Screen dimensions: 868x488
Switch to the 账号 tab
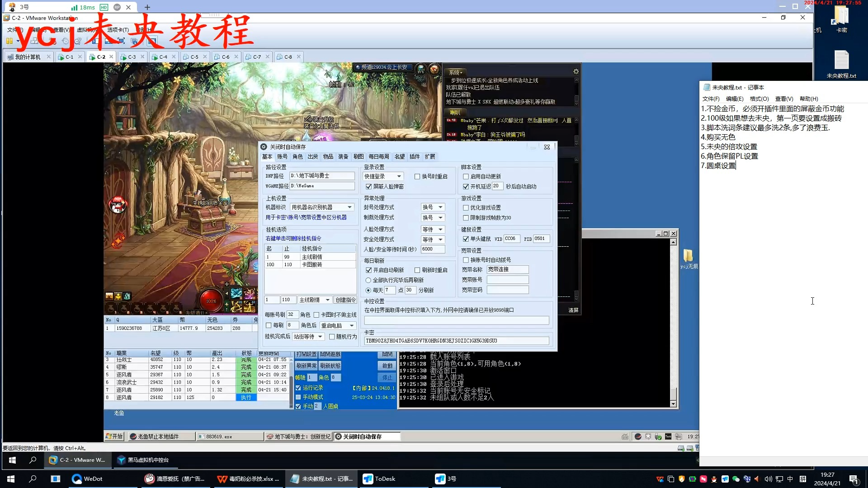coord(283,157)
